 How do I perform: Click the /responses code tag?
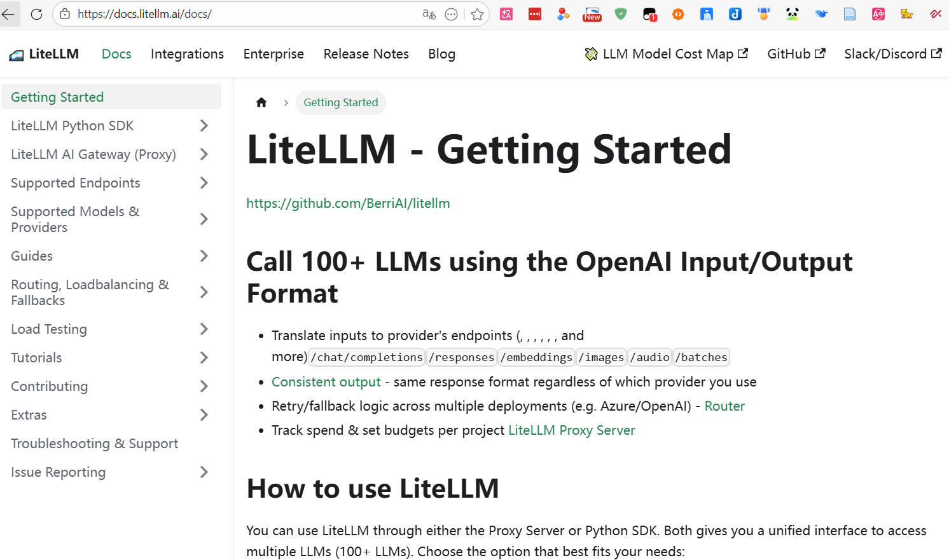[462, 357]
